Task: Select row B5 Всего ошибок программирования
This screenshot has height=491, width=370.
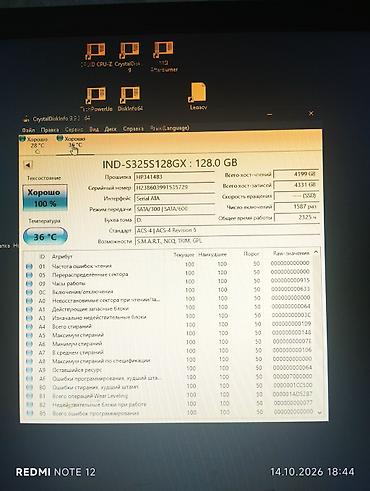Action: 169,413
